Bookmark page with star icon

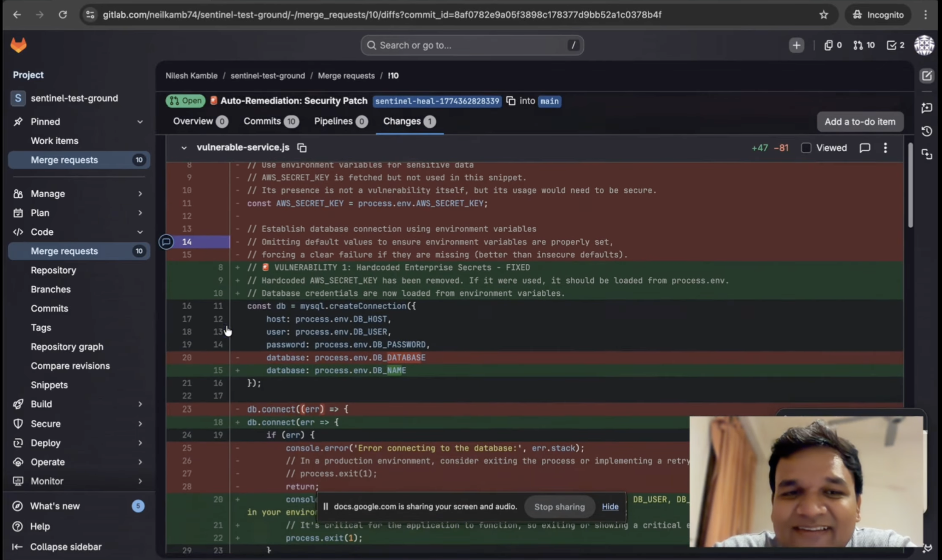[823, 15]
